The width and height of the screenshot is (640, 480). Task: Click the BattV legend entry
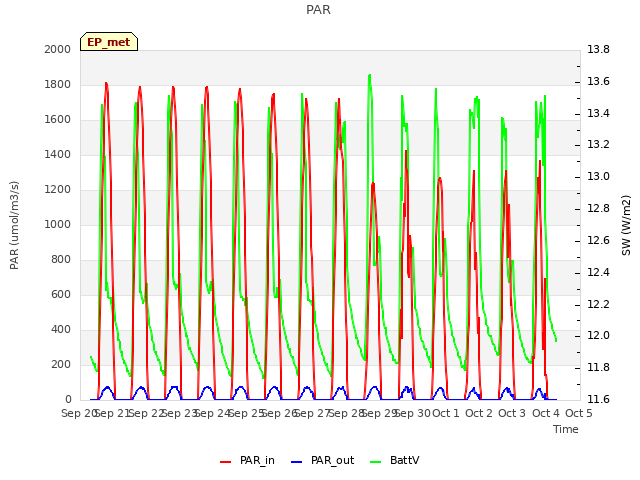coord(394,460)
